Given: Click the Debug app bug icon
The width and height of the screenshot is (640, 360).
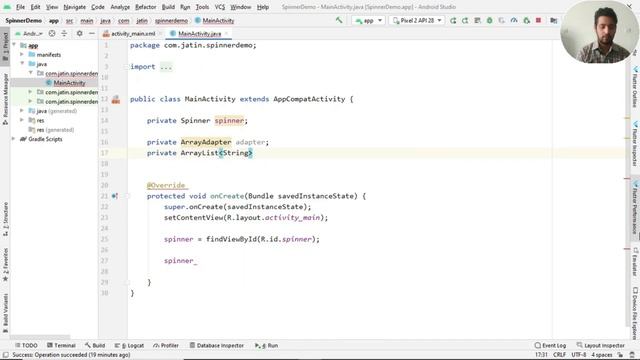Looking at the screenshot, I should 489,20.
